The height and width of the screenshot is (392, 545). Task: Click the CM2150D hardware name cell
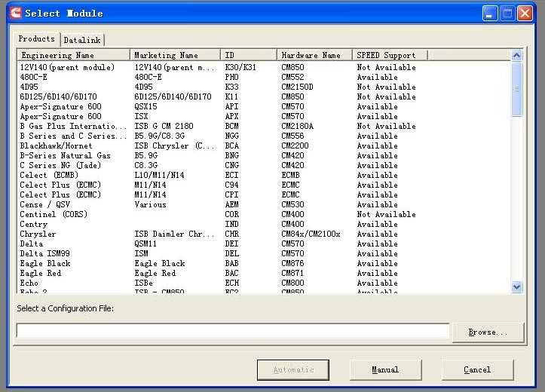[297, 87]
